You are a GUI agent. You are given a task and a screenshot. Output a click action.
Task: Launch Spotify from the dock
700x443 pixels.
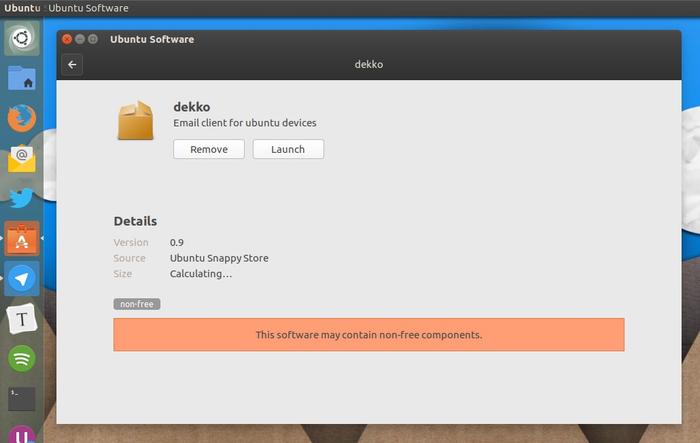[22, 358]
